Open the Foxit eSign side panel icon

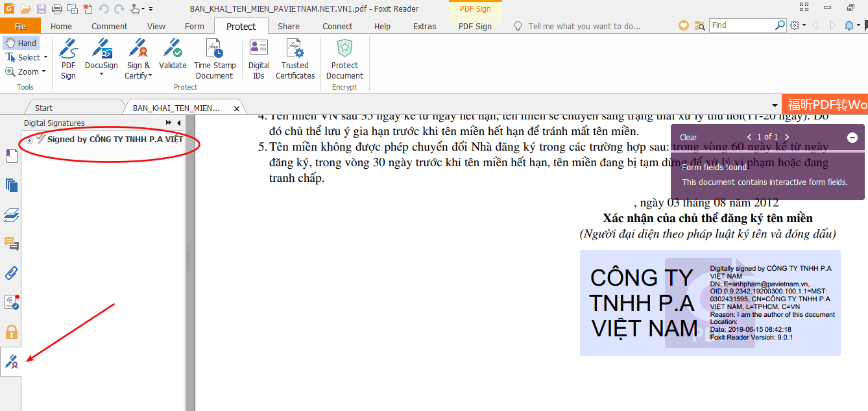tap(12, 302)
